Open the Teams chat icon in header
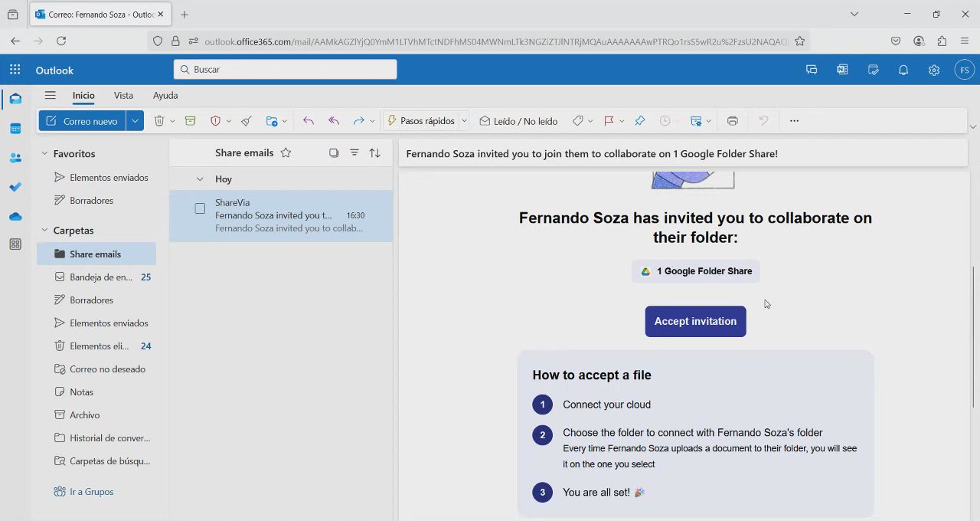 tap(812, 70)
